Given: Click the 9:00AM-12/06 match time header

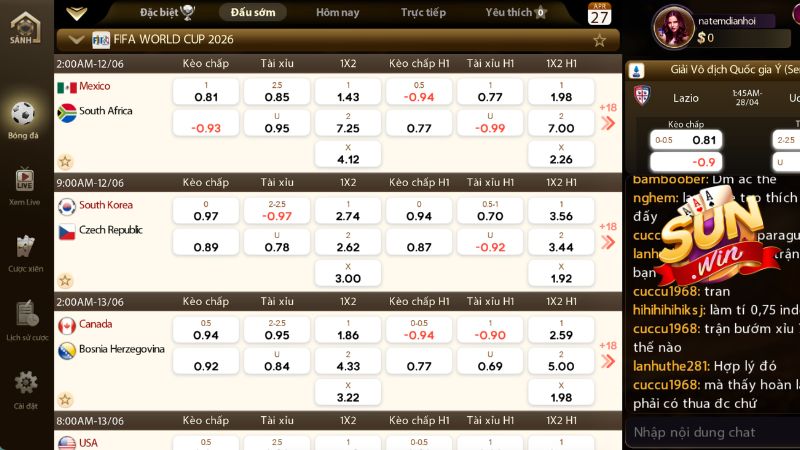Looking at the screenshot, I should 90,183.
